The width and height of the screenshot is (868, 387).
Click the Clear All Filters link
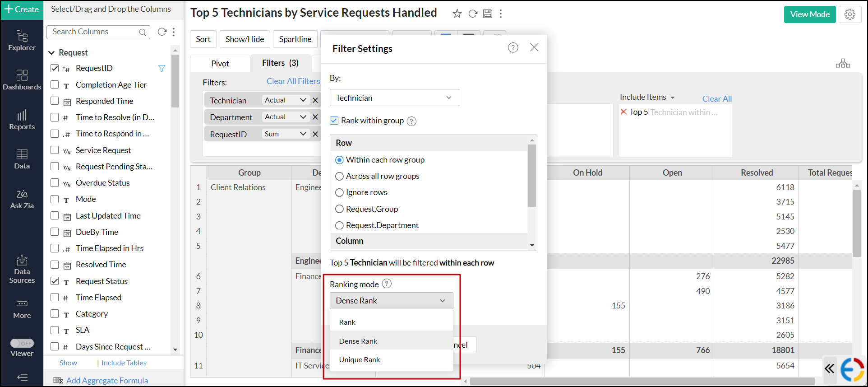coord(293,81)
